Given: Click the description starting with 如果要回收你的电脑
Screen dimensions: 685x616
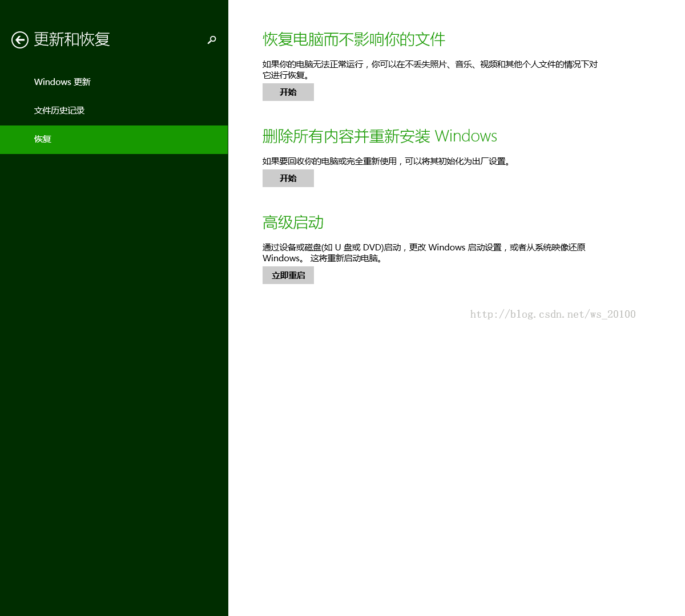Looking at the screenshot, I should click(x=388, y=161).
